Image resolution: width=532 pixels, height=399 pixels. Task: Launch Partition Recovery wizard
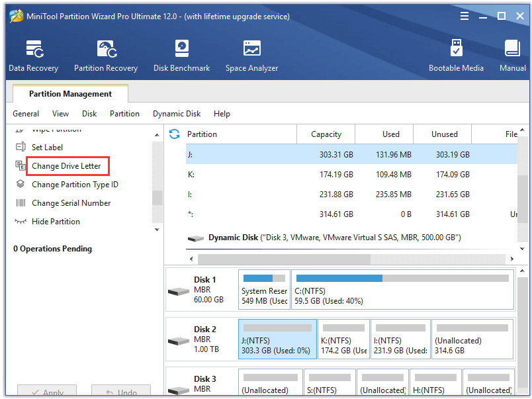[106, 56]
